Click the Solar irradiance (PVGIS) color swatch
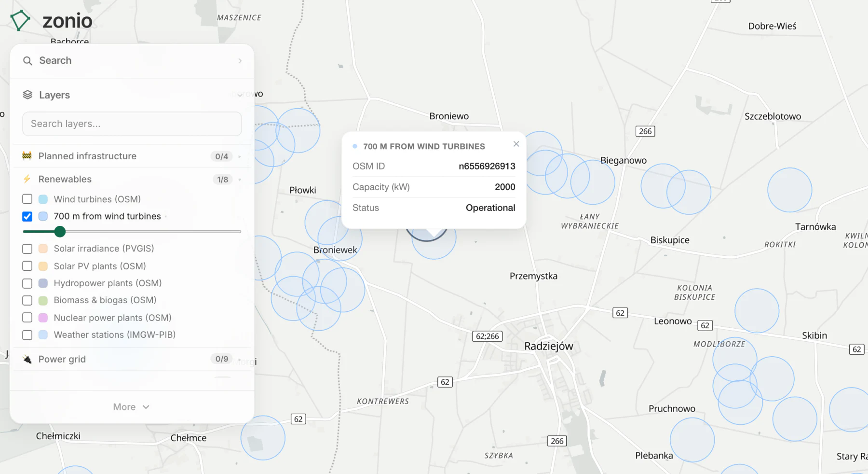 point(43,249)
